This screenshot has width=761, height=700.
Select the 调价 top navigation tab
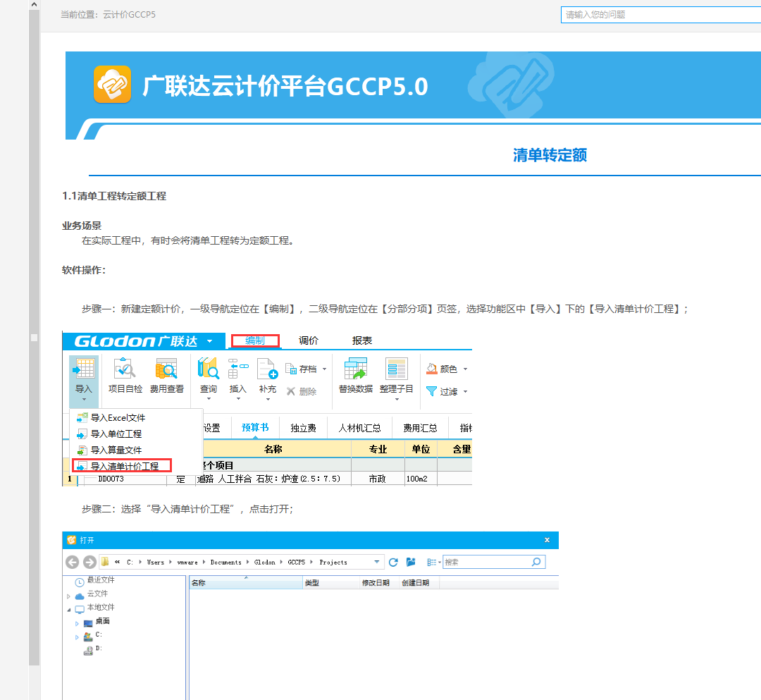[x=308, y=340]
